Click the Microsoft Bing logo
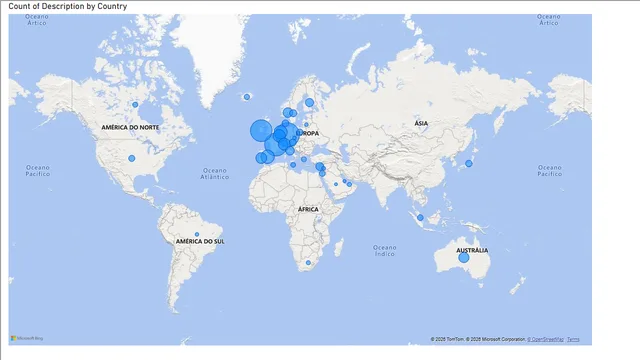640x360 pixels. click(27, 338)
